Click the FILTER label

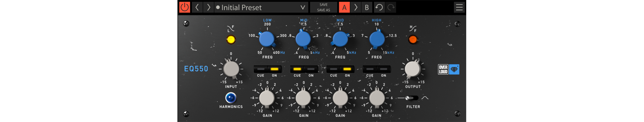(x=413, y=107)
